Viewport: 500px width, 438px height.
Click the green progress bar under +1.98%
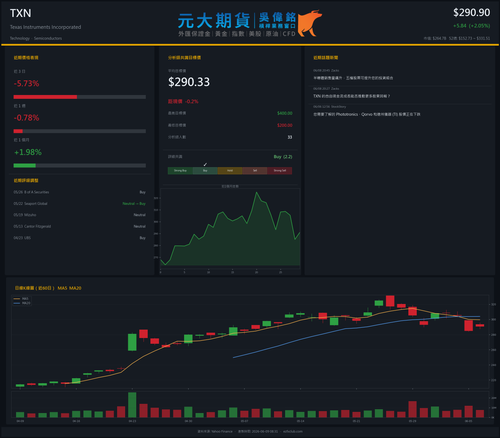(25, 166)
